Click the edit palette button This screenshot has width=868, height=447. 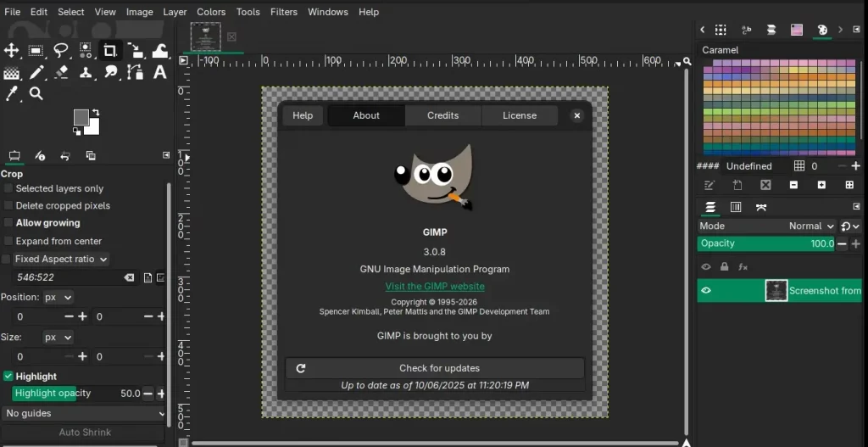(x=709, y=185)
